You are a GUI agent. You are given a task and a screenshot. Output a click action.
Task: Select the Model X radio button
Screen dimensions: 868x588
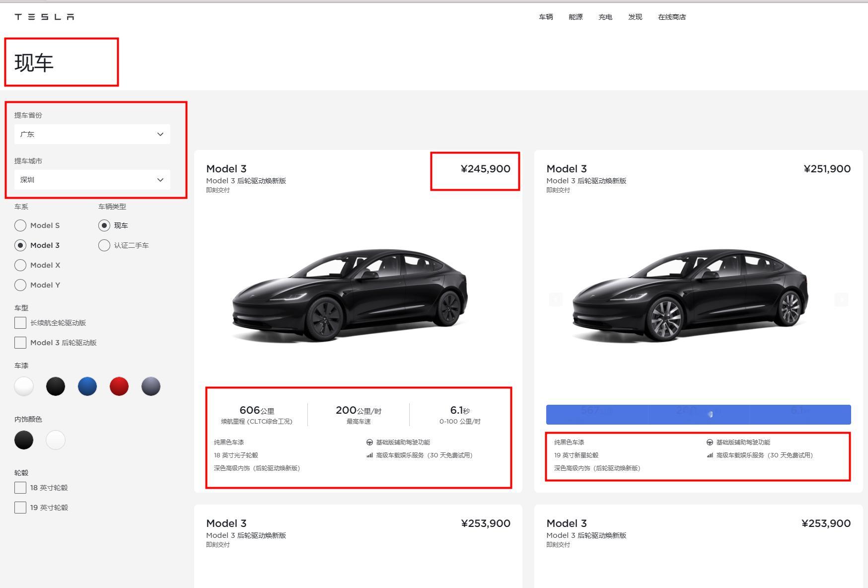[20, 265]
